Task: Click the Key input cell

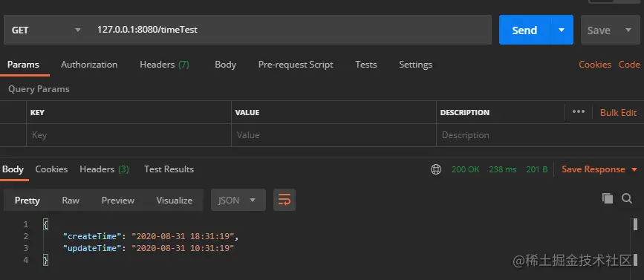Action: [x=129, y=135]
